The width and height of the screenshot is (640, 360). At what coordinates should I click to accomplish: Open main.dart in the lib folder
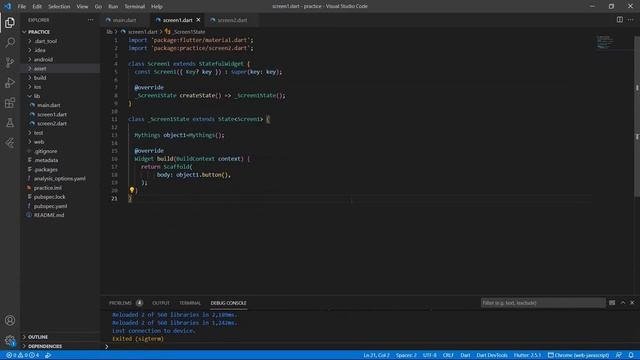point(49,105)
